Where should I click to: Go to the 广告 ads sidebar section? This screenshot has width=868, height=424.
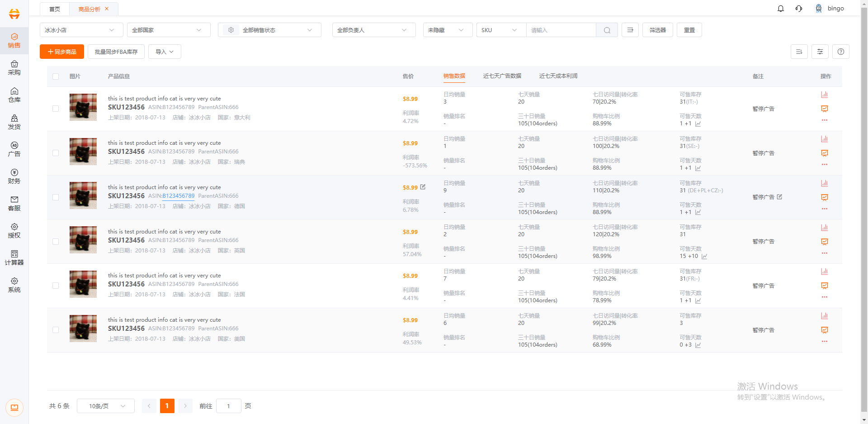[x=14, y=149]
